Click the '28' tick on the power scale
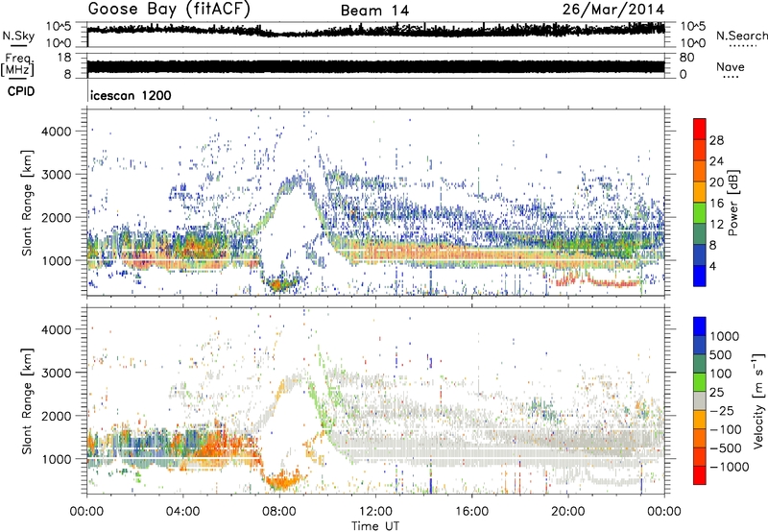 [716, 140]
